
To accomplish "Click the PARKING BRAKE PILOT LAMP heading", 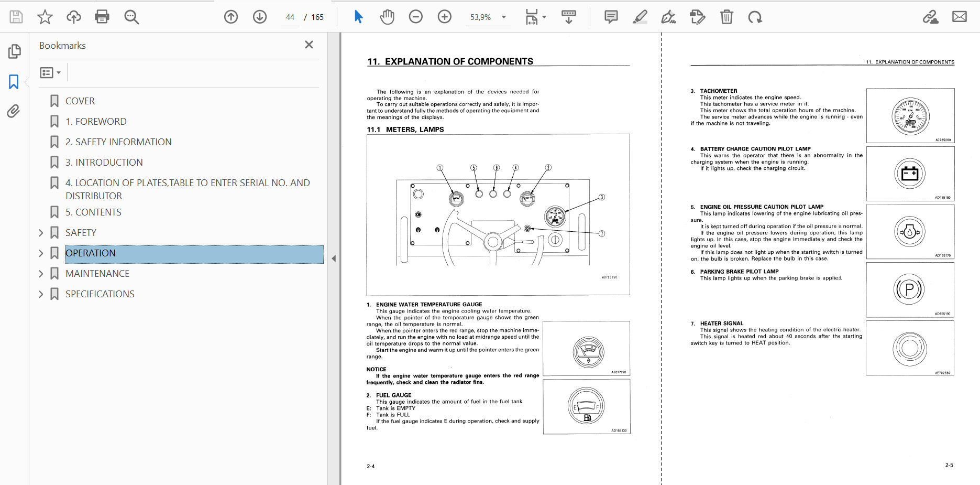I will click(x=740, y=272).
